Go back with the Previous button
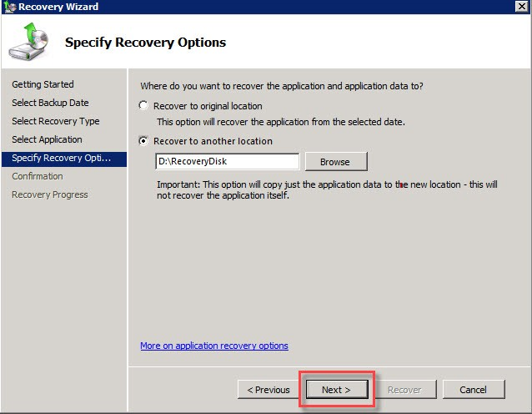Image resolution: width=532 pixels, height=414 pixels. click(x=269, y=390)
